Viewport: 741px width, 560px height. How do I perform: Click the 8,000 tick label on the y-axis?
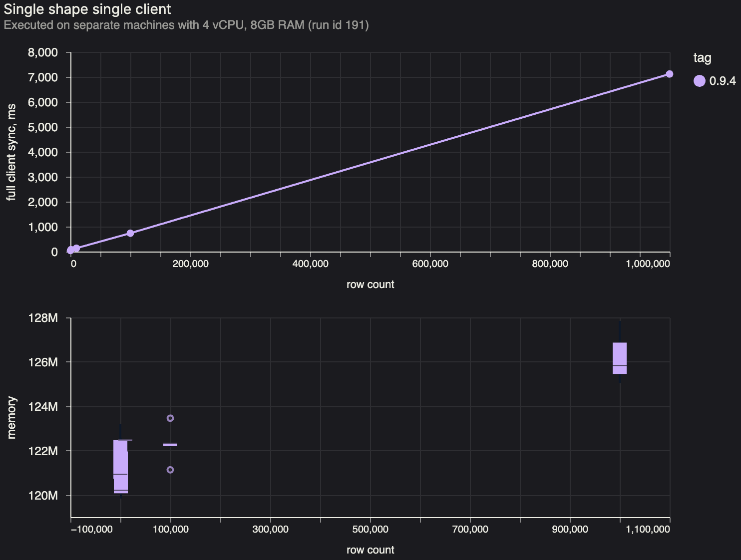coord(43,52)
